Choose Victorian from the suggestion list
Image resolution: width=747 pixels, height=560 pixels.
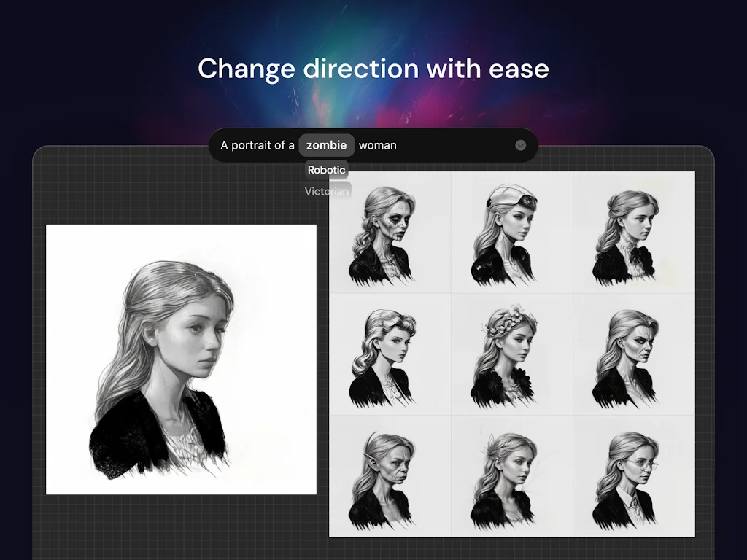tap(326, 190)
